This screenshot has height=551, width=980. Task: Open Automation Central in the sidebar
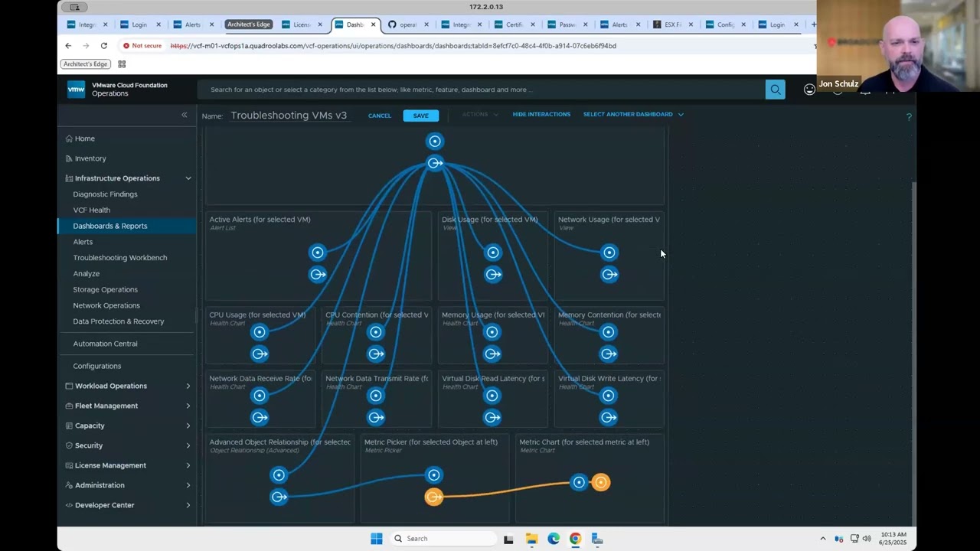[x=105, y=344]
